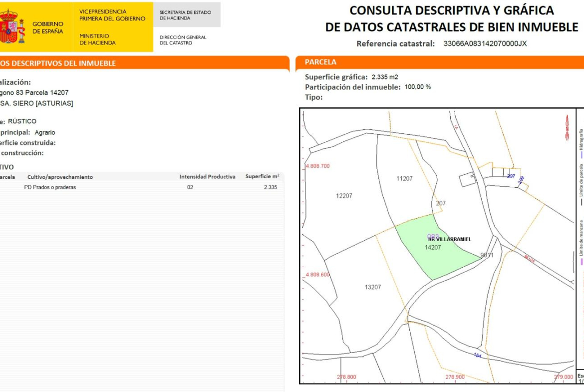This screenshot has height=392, width=584.
Task: Click the Intensidad Productiva column header
Action: click(x=207, y=177)
